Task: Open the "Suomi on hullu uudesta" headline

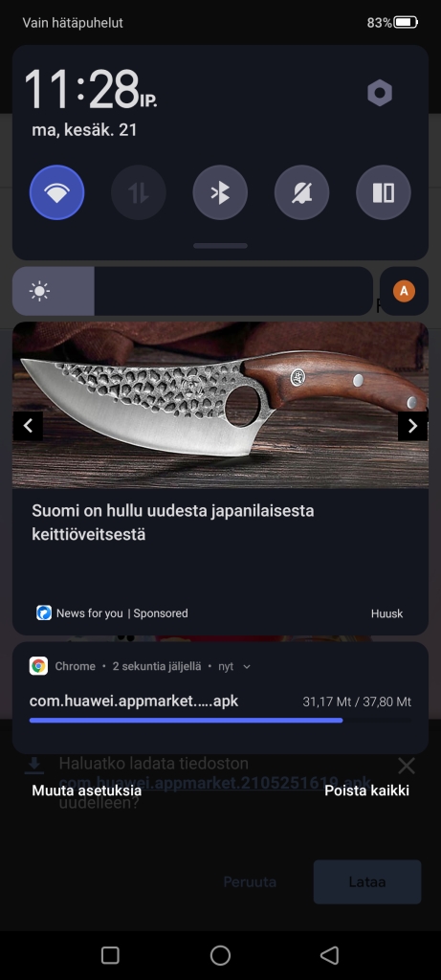Action: coord(173,523)
